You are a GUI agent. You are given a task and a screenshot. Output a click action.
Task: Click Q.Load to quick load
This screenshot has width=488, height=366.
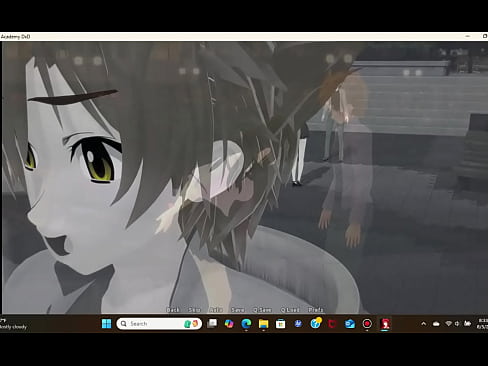[x=290, y=310]
